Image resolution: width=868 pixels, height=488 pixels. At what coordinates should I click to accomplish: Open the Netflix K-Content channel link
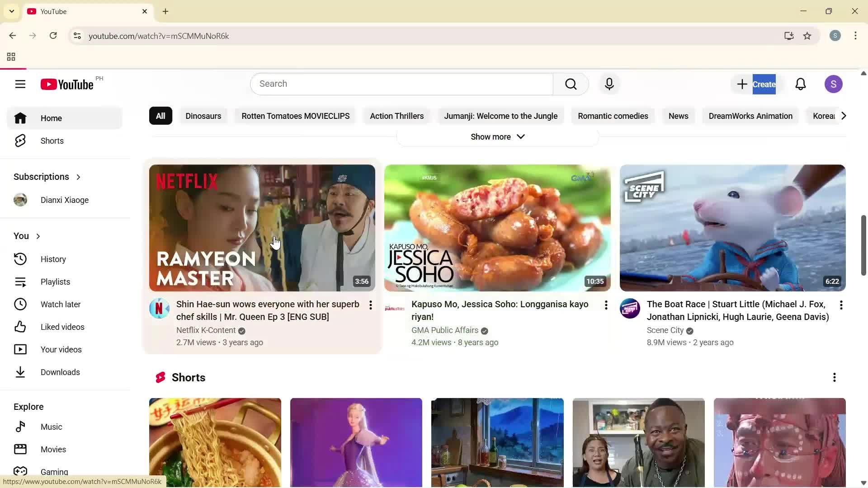click(x=206, y=330)
